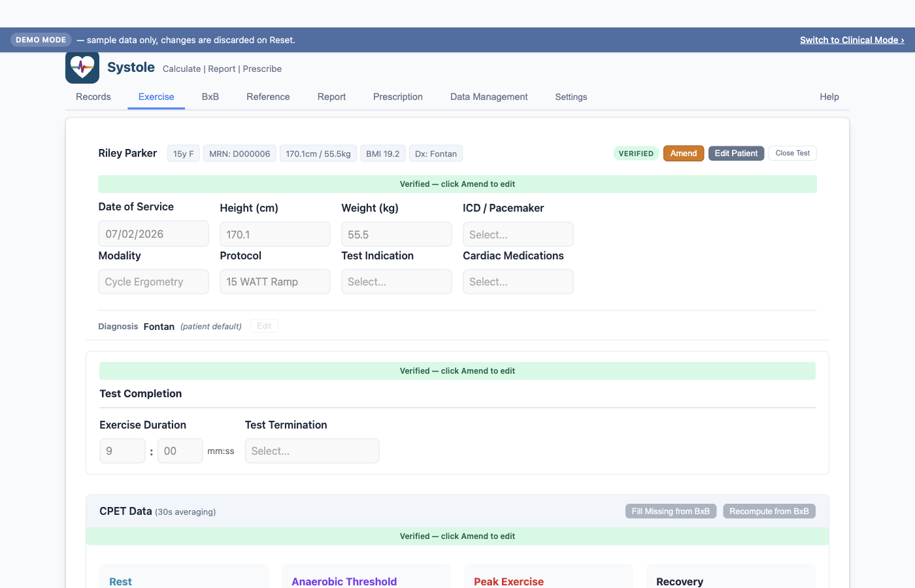The image size is (915, 588).
Task: Expand the Protocol dropdown
Action: tap(275, 282)
